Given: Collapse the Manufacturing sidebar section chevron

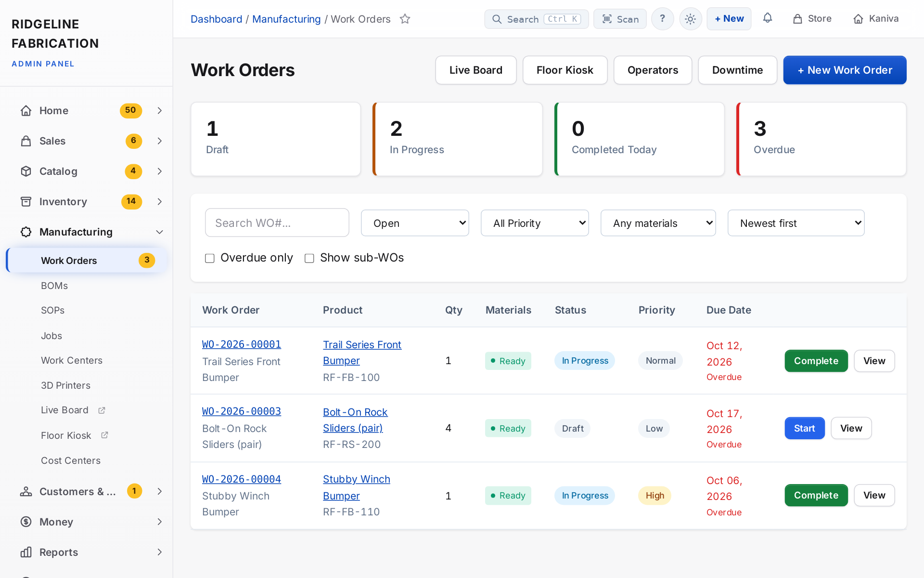Looking at the screenshot, I should click(x=159, y=232).
